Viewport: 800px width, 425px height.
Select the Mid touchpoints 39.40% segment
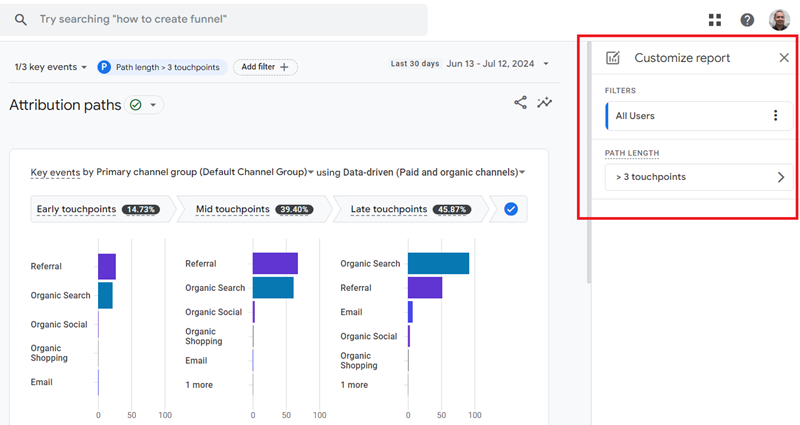(254, 209)
